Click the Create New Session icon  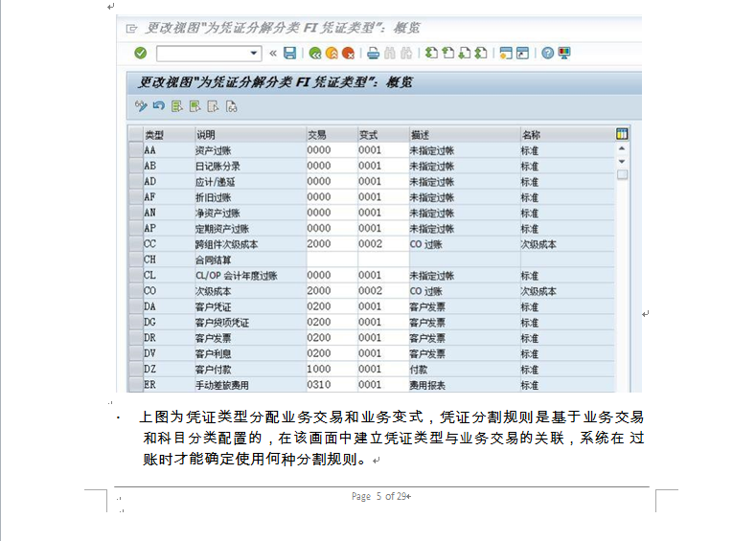[506, 53]
